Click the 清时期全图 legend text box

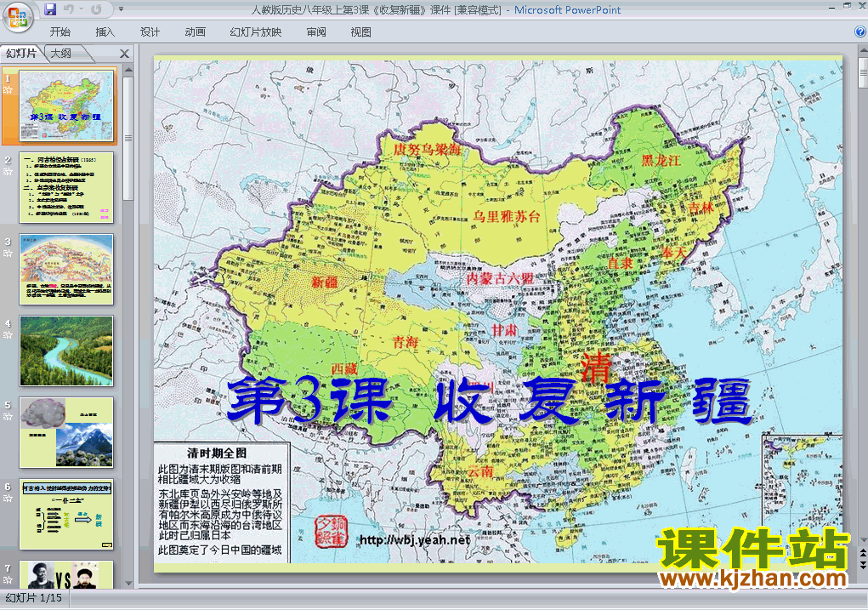click(220, 502)
